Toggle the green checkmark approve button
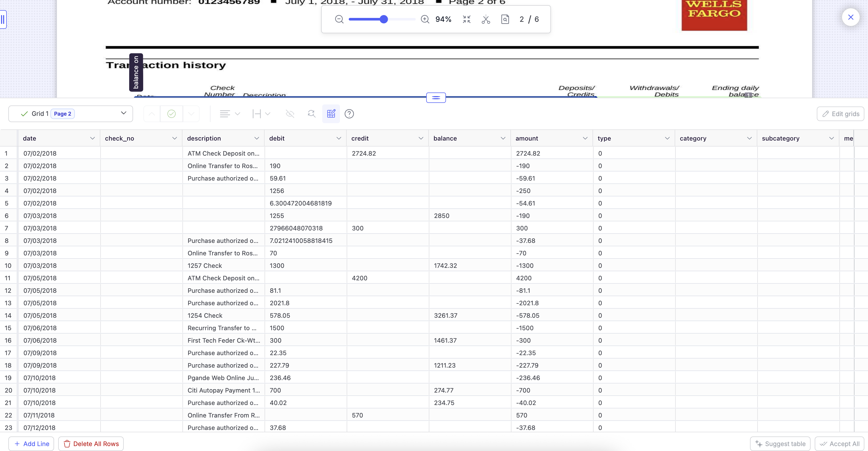 (x=172, y=114)
